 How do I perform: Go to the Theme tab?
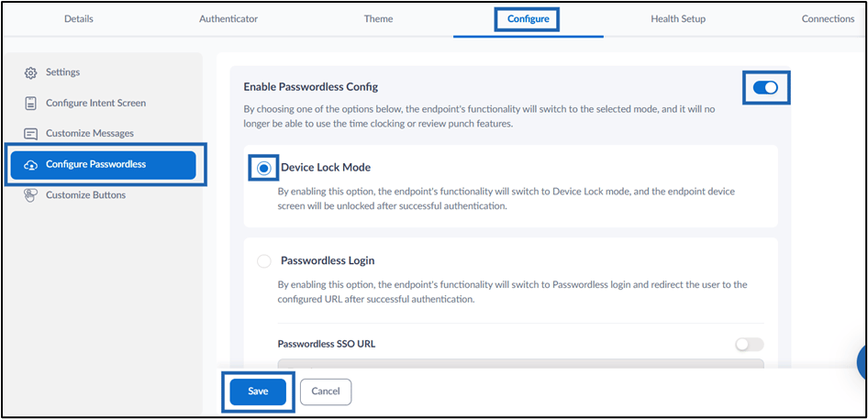378,19
